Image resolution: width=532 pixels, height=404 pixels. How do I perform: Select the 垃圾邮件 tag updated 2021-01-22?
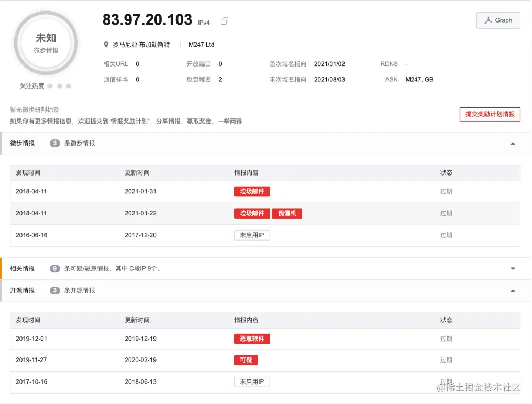click(x=252, y=213)
